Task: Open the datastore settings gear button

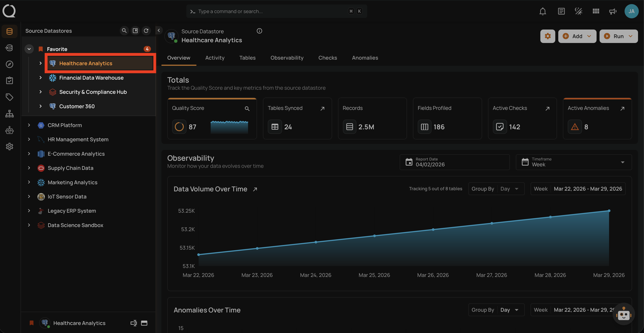Action: coord(547,36)
